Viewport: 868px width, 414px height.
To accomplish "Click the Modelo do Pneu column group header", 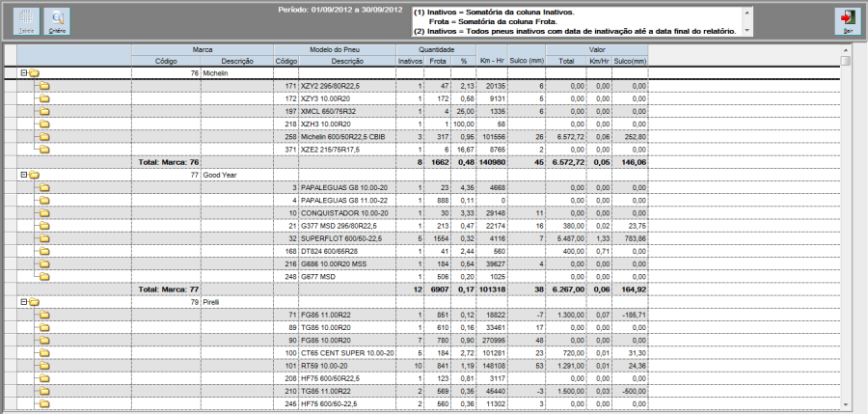I will click(x=335, y=50).
